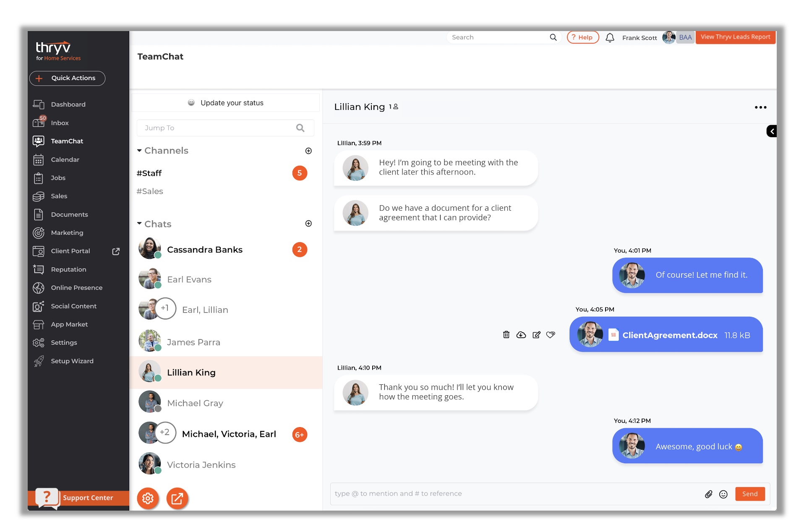Open the Dashboard icon in sidebar
Viewport: 804px width, 532px height.
click(x=39, y=104)
